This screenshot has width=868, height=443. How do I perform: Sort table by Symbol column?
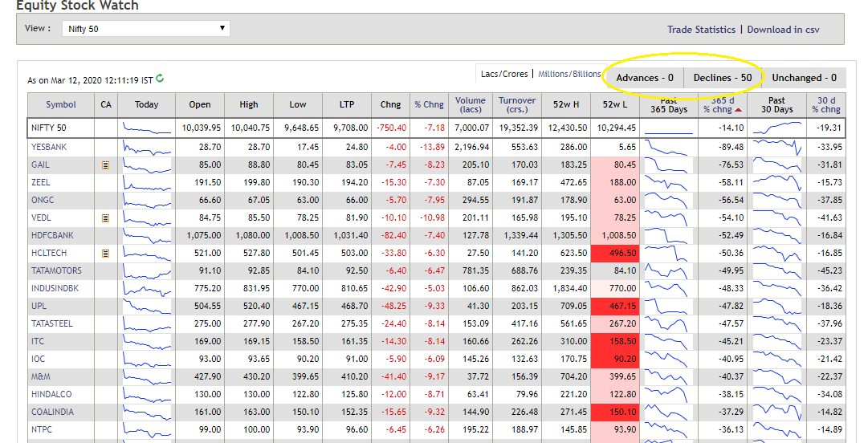point(61,104)
